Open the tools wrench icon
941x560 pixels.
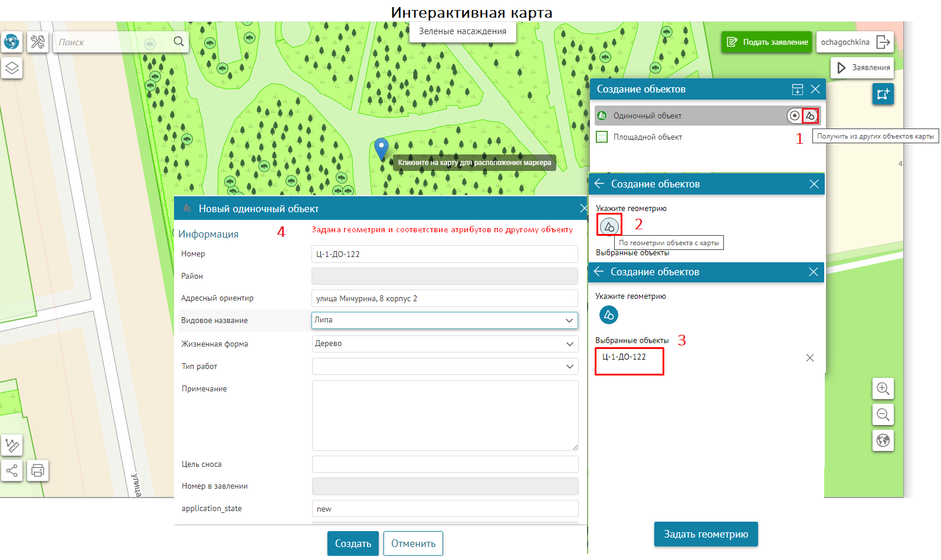(x=38, y=42)
